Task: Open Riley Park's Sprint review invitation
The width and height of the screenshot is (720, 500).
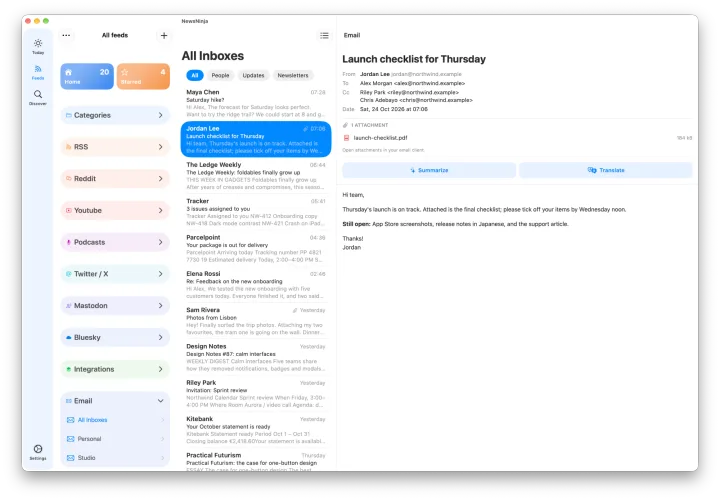Action: [x=256, y=393]
